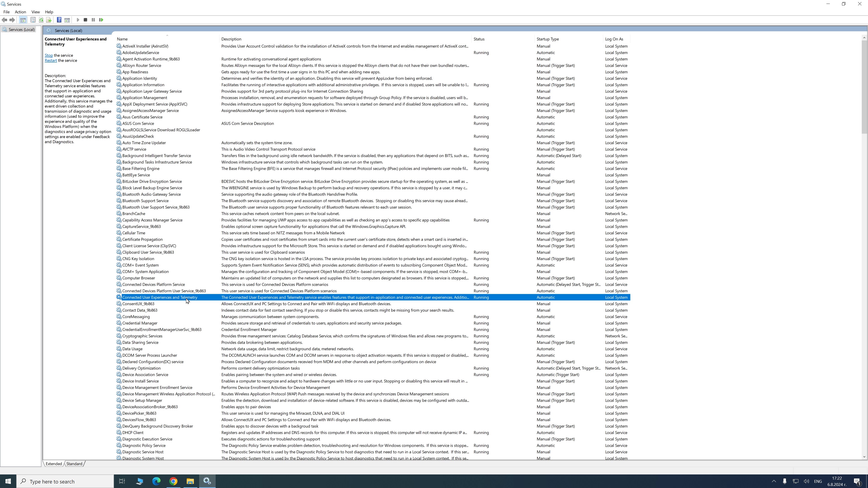The height and width of the screenshot is (488, 868).
Task: Sort by the Name column header
Action: 167,39
